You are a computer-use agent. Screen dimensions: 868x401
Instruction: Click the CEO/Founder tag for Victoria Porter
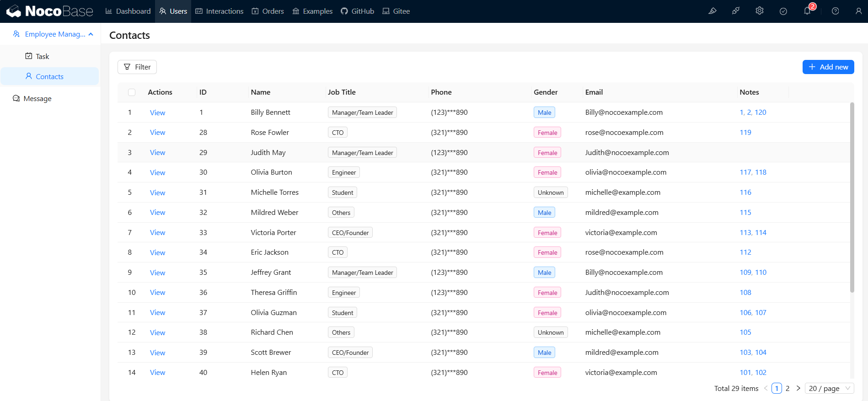pos(350,233)
